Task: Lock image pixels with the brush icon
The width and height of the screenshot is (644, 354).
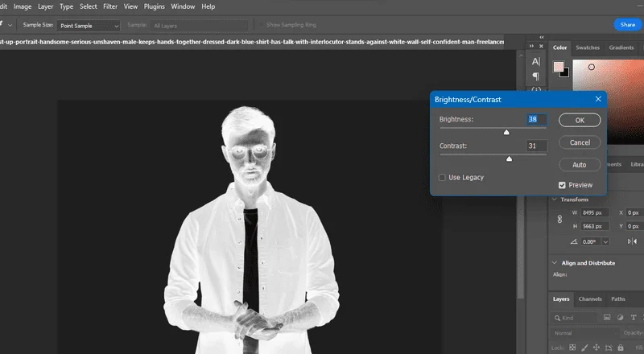Action: (584, 348)
